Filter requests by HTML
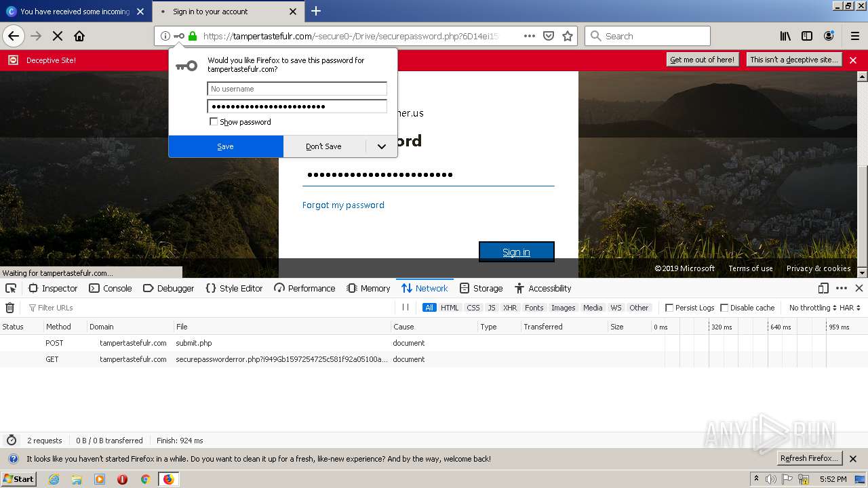 point(450,308)
